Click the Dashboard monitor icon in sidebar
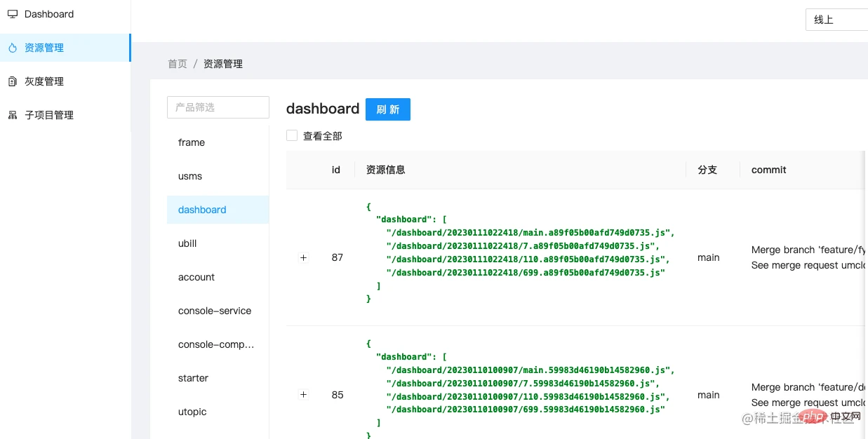The image size is (868, 439). click(13, 14)
